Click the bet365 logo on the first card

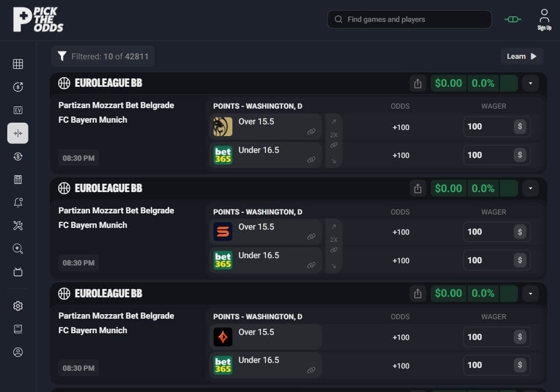coord(222,155)
